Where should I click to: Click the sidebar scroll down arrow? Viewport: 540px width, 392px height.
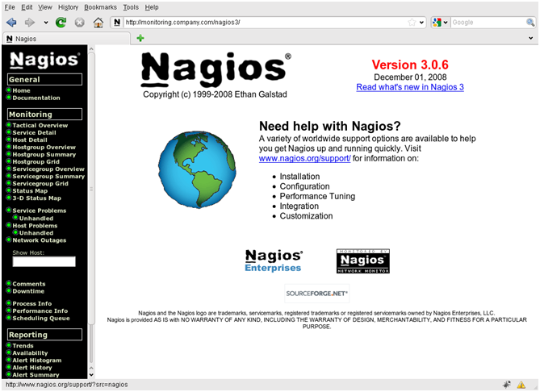point(91,375)
